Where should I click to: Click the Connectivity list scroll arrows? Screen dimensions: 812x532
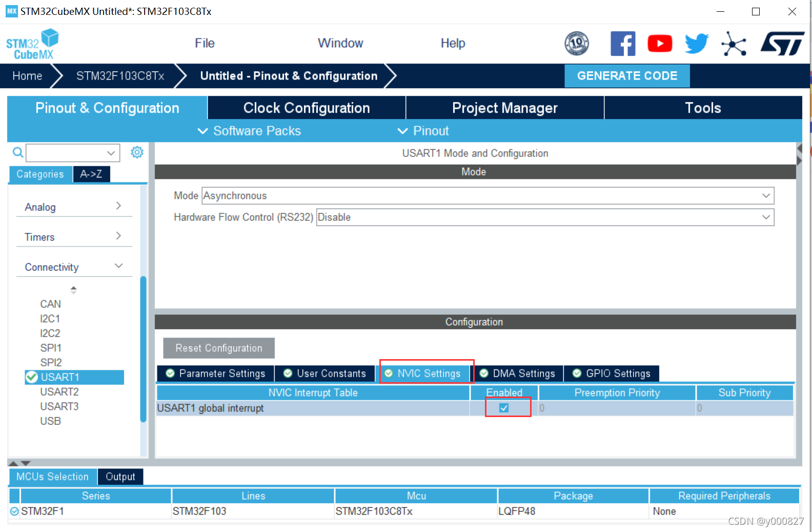pyautogui.click(x=73, y=290)
